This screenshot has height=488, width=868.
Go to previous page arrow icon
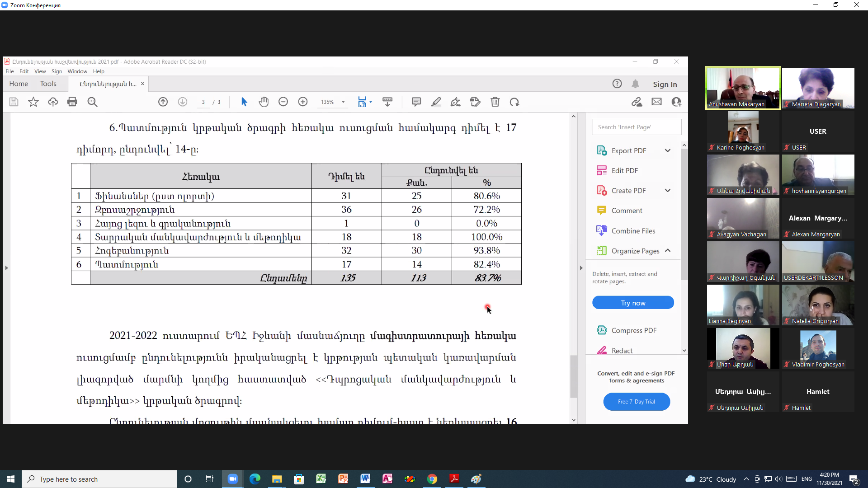pos(163,102)
